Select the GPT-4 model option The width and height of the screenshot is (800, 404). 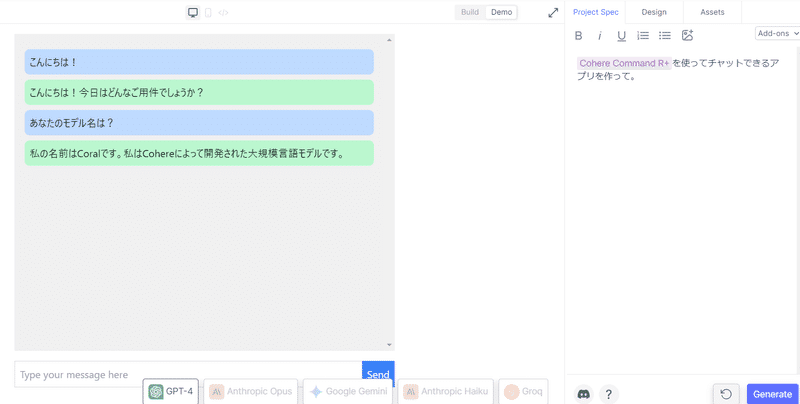click(x=171, y=391)
